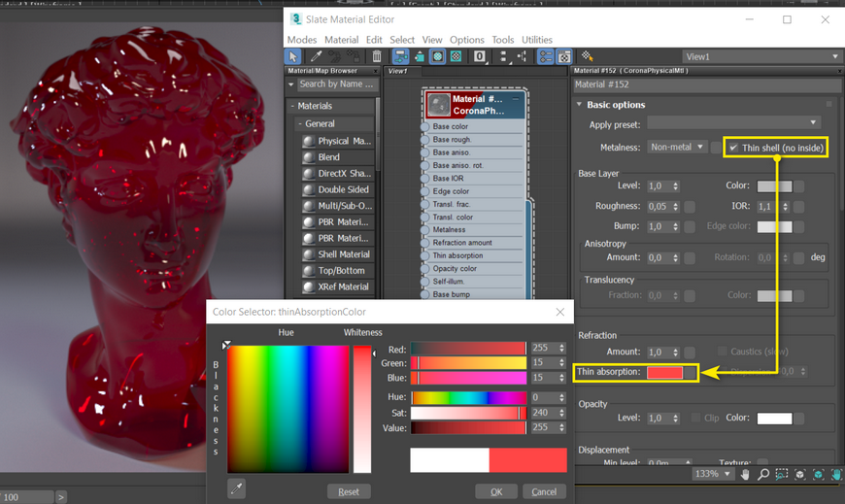Toggle the Roughness map checkbox

[x=690, y=207]
